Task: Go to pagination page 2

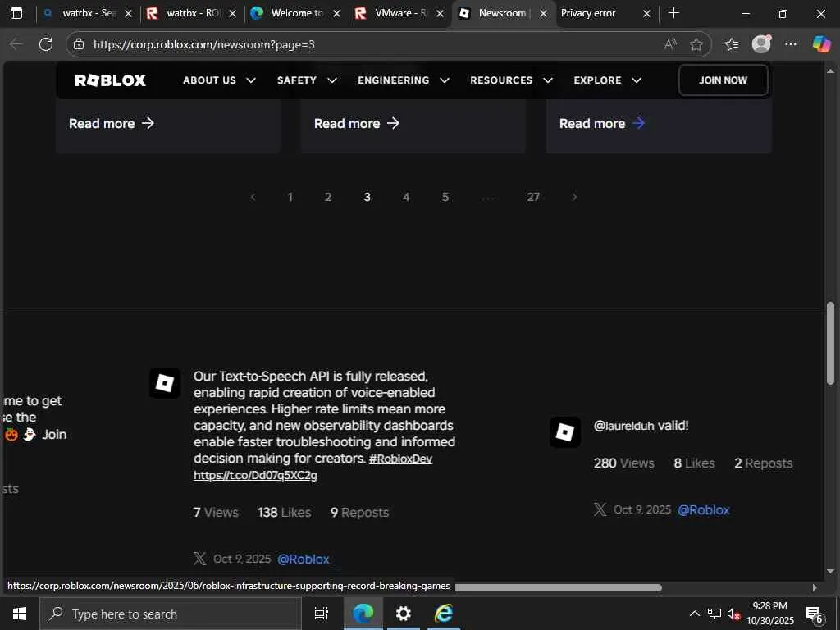Action: pyautogui.click(x=328, y=197)
